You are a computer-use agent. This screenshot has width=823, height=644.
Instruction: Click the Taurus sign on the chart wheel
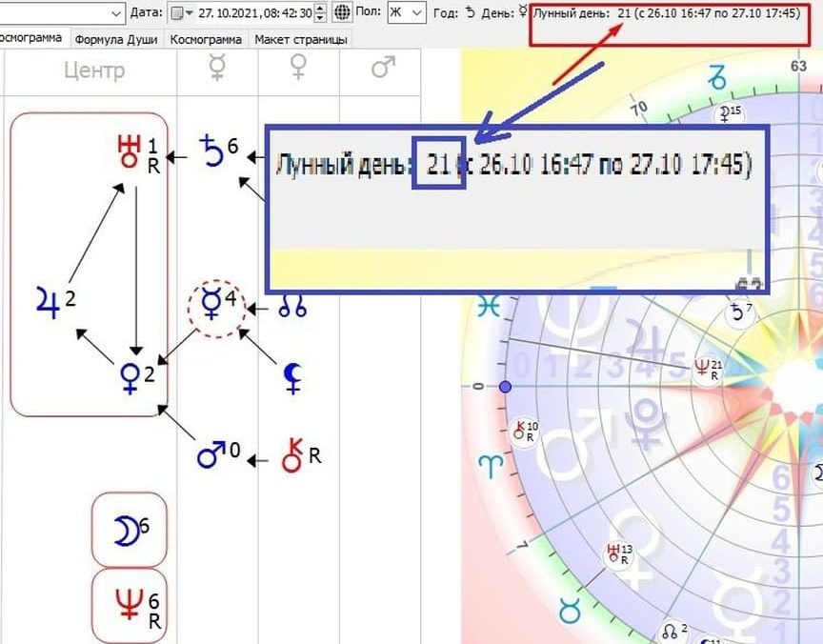(570, 611)
